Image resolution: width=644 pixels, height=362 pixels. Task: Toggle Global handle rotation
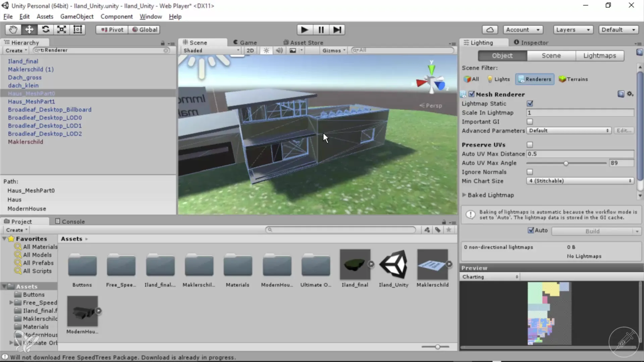click(x=145, y=29)
